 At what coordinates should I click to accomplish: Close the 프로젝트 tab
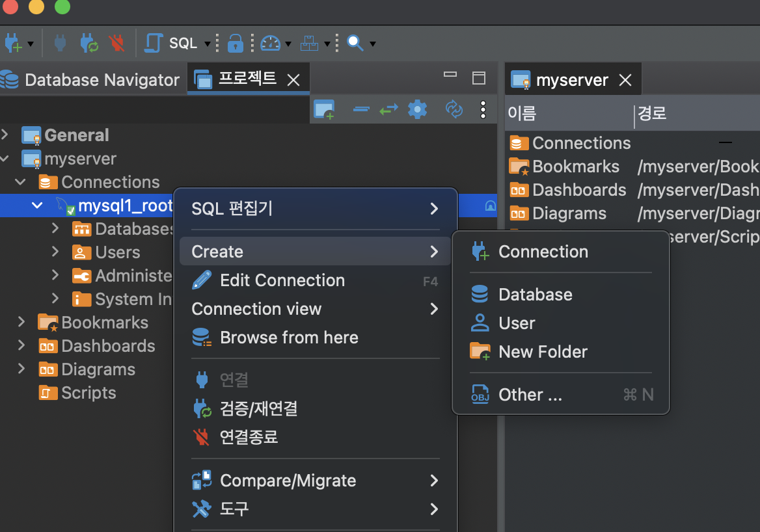(293, 79)
